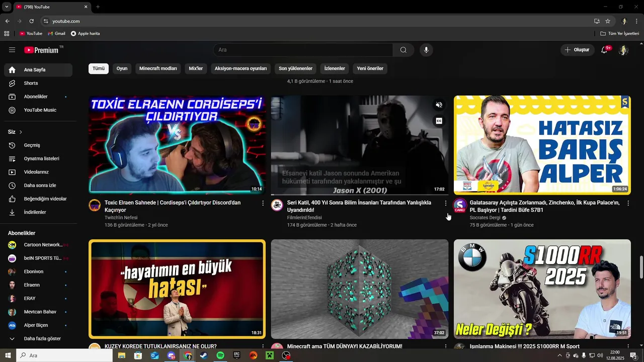Open the Ebonivon subscription
644x362 pixels.
tap(38, 271)
